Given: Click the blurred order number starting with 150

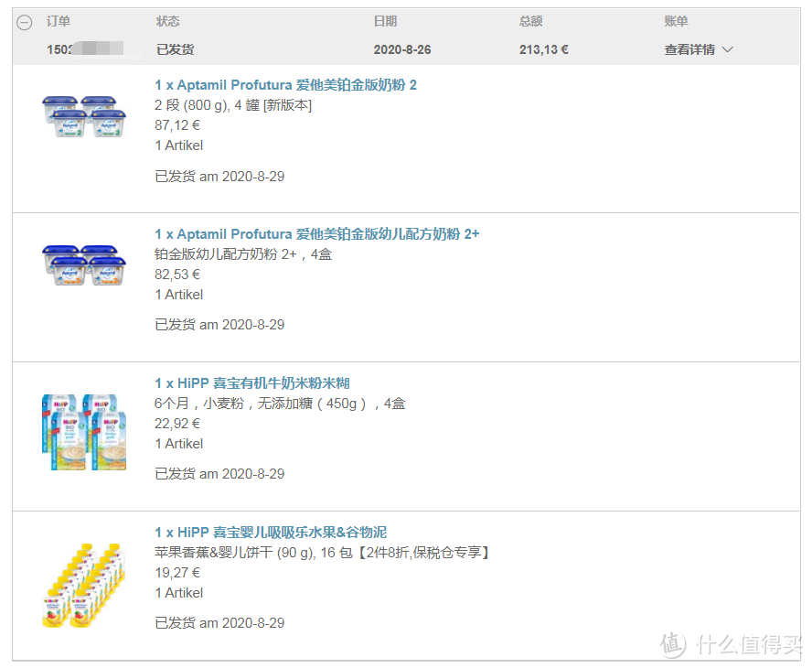Looking at the screenshot, I should tap(85, 49).
